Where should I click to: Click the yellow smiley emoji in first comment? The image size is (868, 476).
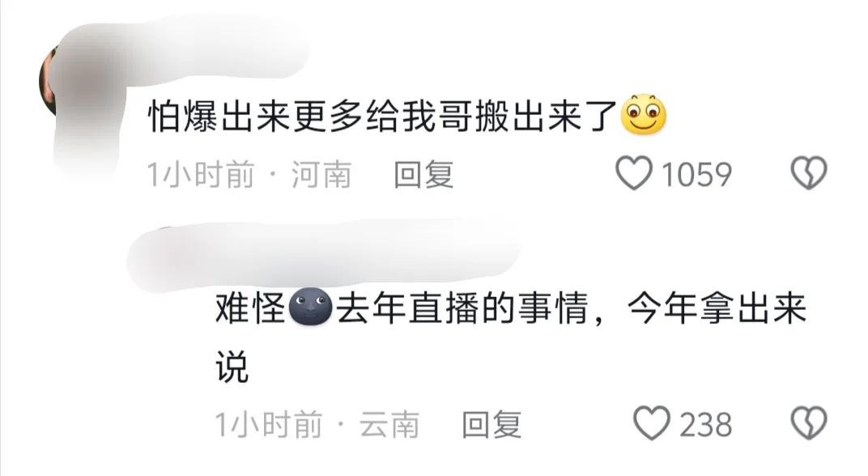coord(643,115)
